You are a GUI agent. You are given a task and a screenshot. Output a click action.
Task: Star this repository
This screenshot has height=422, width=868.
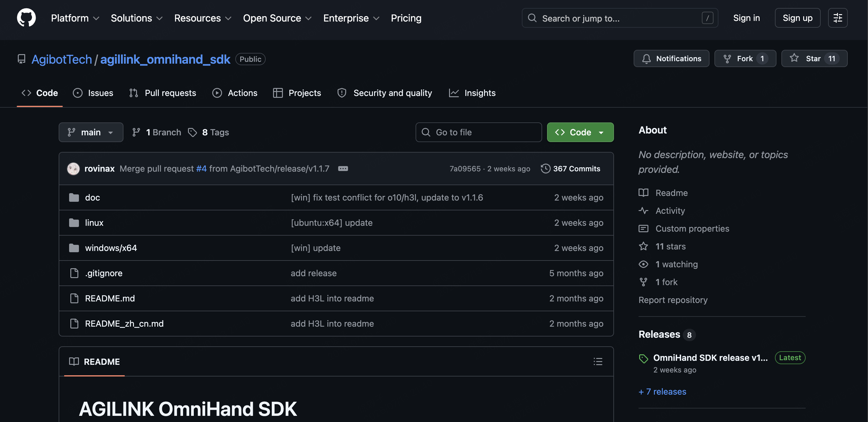[814, 59]
